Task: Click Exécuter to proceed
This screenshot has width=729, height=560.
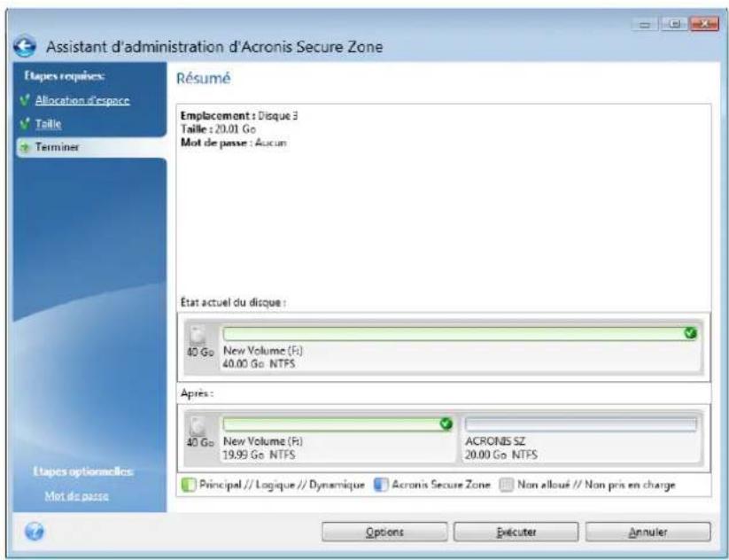Action: tap(516, 532)
